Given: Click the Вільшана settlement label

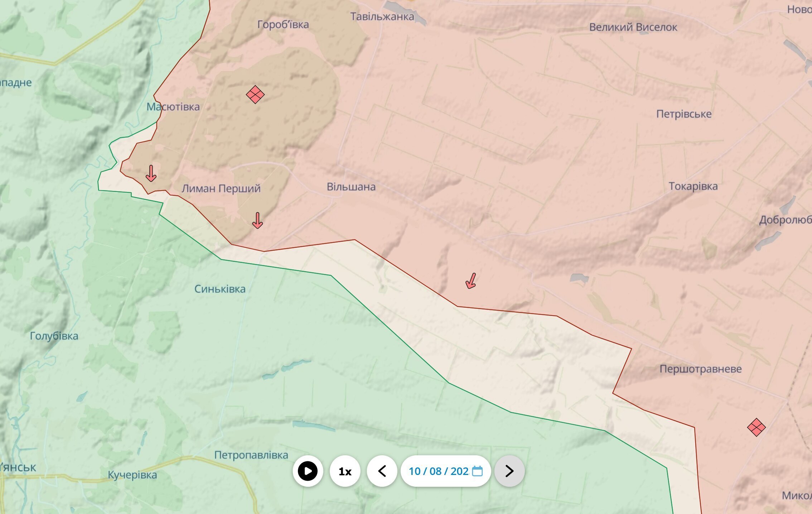Looking at the screenshot, I should click(351, 187).
